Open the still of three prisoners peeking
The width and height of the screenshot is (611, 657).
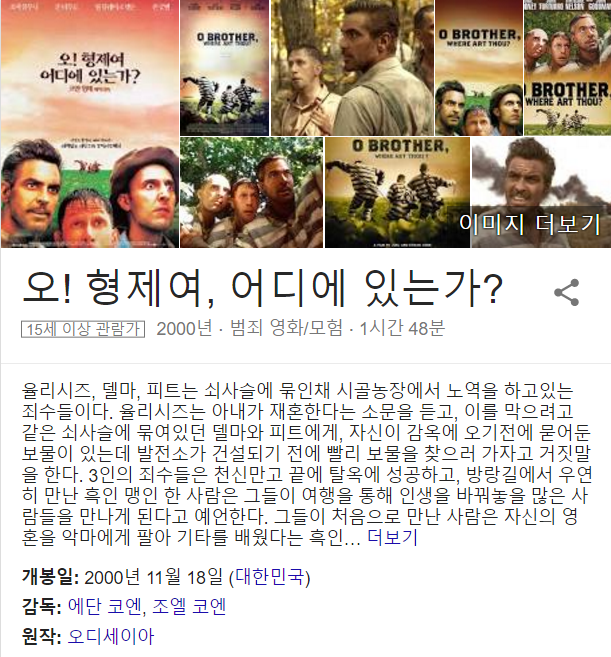coord(251,192)
